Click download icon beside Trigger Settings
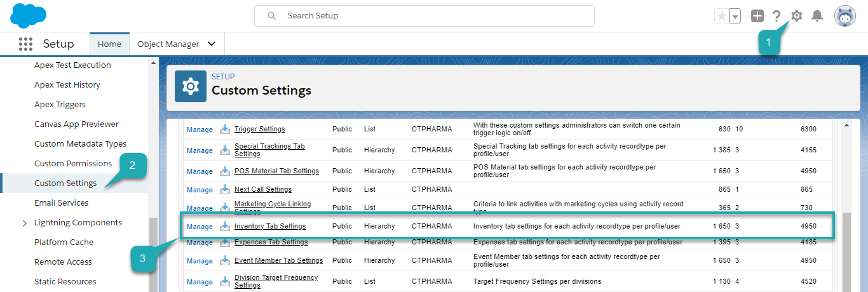The image size is (868, 292). coord(224,129)
